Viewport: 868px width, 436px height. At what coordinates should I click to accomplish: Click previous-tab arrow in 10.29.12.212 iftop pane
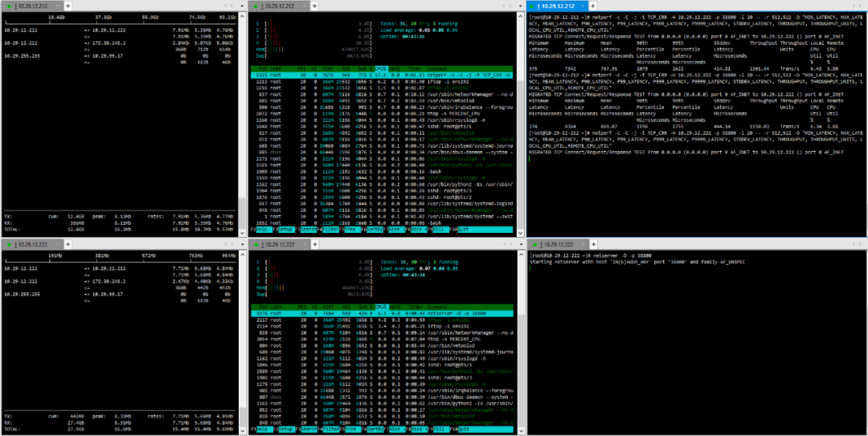(225, 6)
